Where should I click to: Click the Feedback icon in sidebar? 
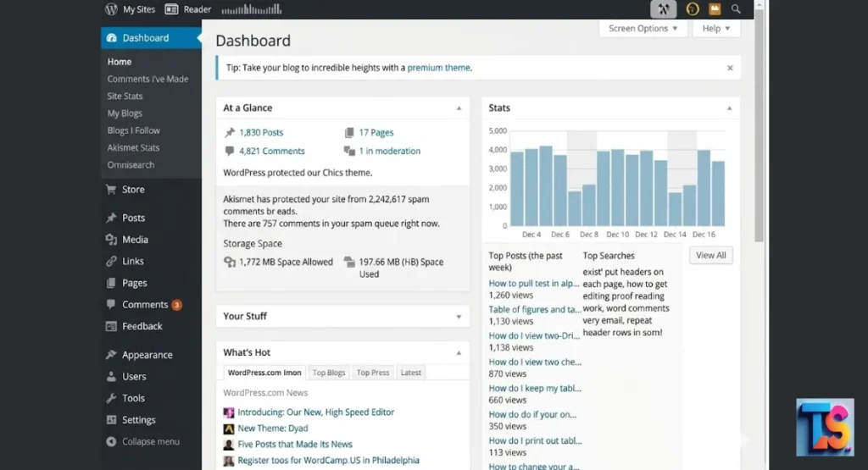pos(111,326)
